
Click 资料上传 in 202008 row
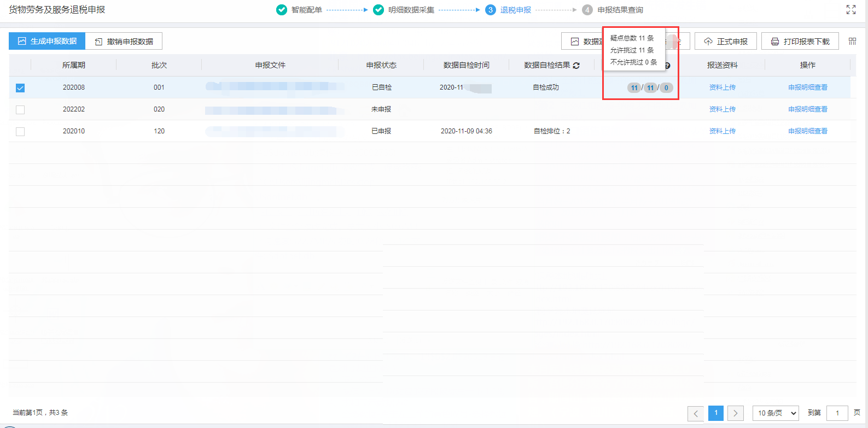[723, 87]
